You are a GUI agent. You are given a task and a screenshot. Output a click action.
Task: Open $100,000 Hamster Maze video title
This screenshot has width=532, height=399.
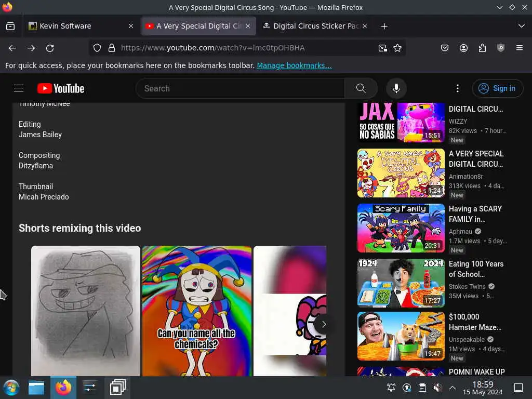click(x=475, y=322)
